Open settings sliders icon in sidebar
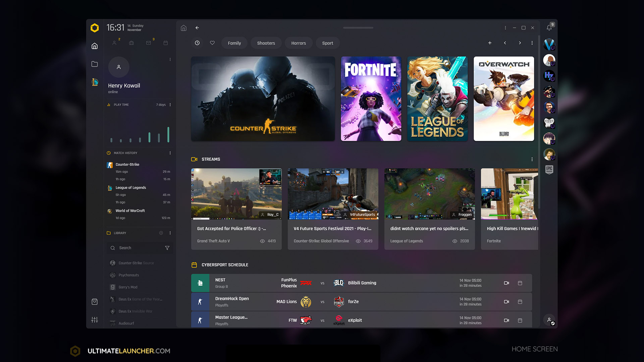Screen dimensions: 644x362 point(95,320)
